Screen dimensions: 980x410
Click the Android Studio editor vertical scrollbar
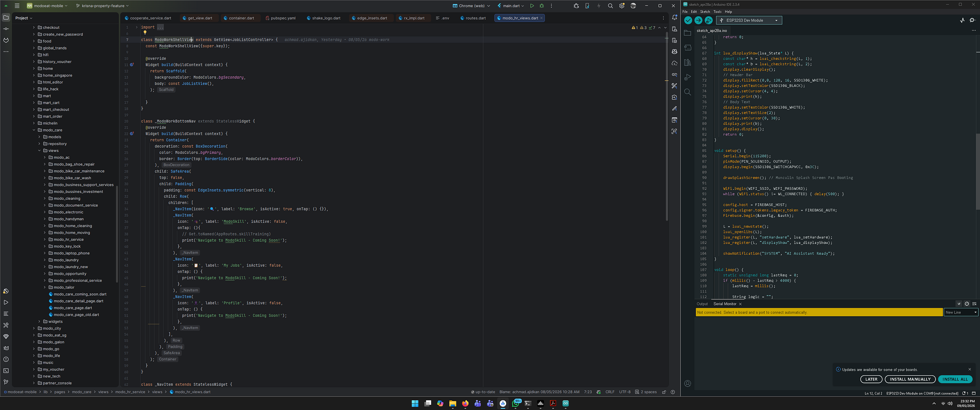click(666, 126)
